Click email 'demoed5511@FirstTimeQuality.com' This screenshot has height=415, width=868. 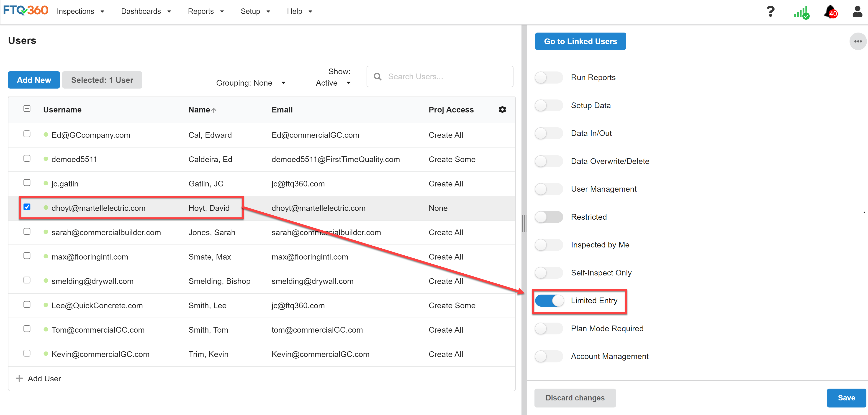[336, 160]
